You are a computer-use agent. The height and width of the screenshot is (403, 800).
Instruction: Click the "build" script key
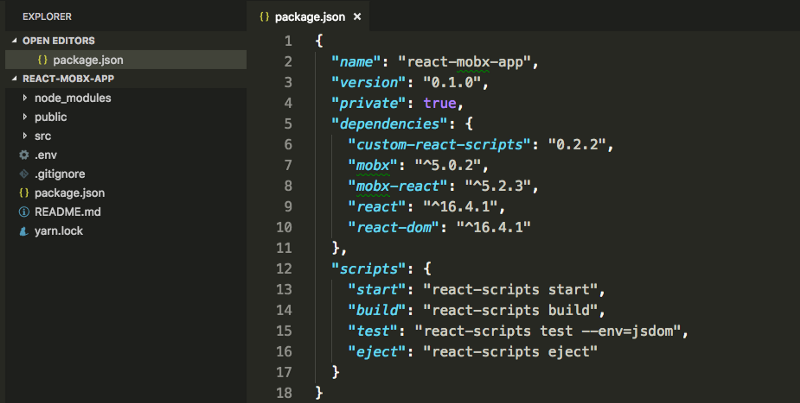[377, 310]
